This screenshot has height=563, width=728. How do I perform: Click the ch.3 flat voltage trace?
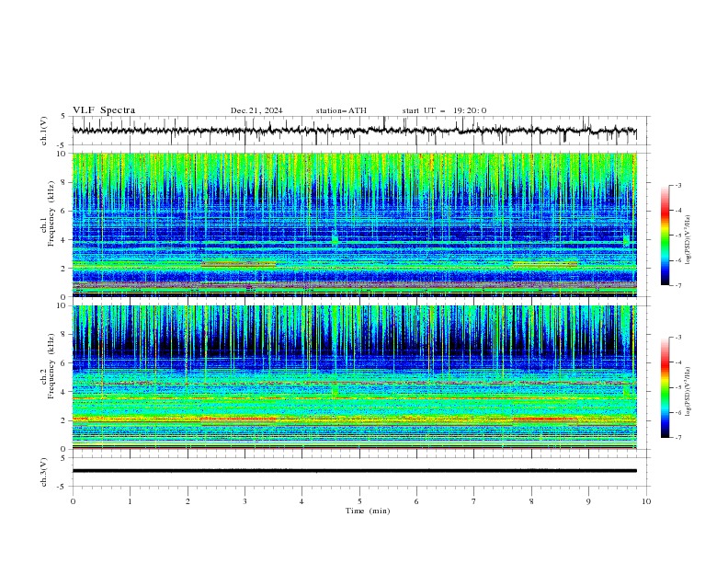(x=354, y=471)
